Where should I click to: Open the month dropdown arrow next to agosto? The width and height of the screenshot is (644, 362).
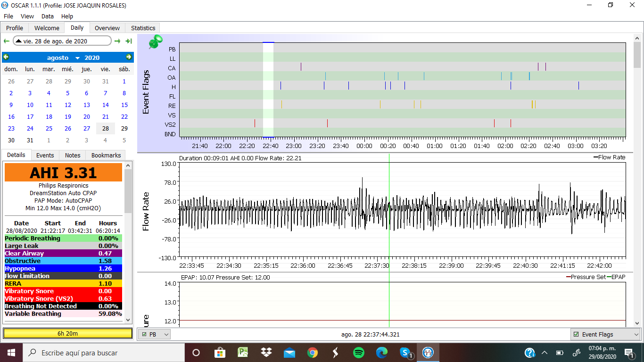click(x=77, y=58)
